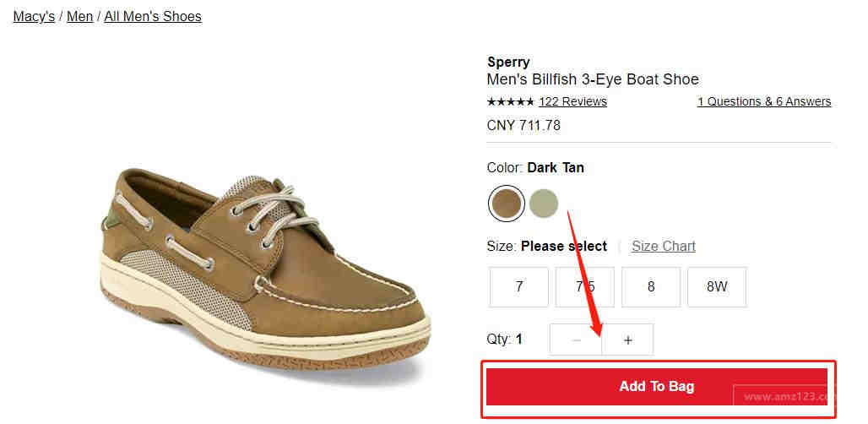Select shoe size 7
Image resolution: width=868 pixels, height=424 pixels.
pos(518,286)
